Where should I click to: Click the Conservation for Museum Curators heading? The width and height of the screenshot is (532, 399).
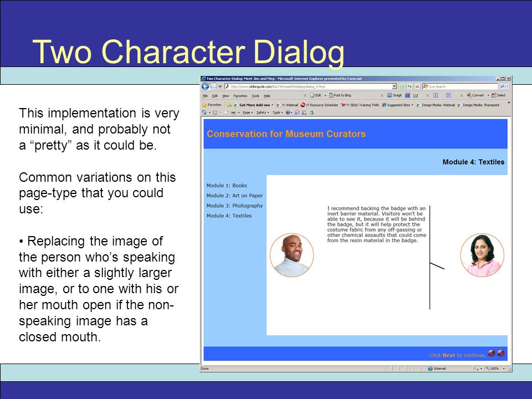tap(287, 134)
